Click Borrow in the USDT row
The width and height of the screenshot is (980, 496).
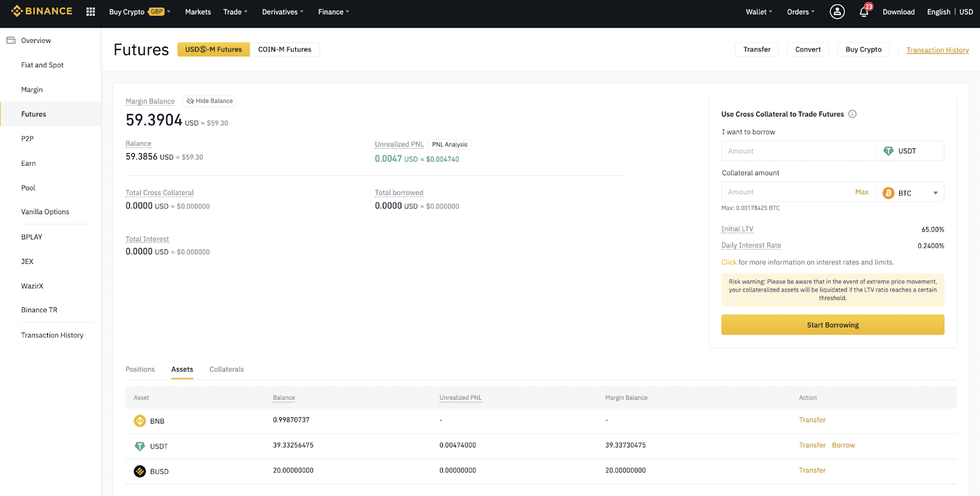pos(843,445)
